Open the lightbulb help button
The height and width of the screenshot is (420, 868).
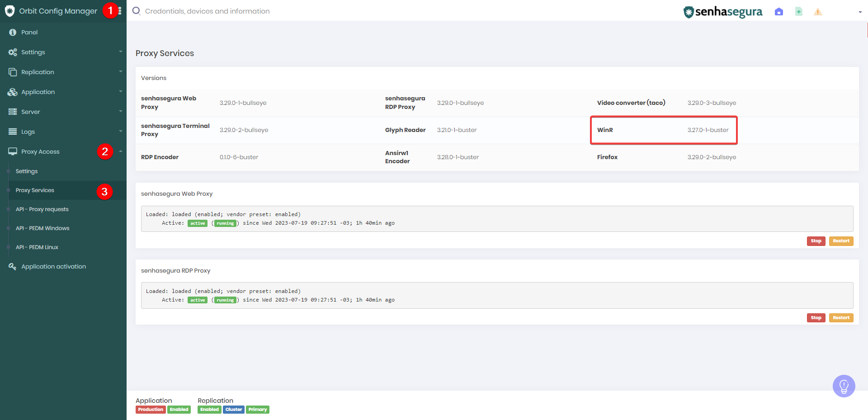pyautogui.click(x=844, y=386)
